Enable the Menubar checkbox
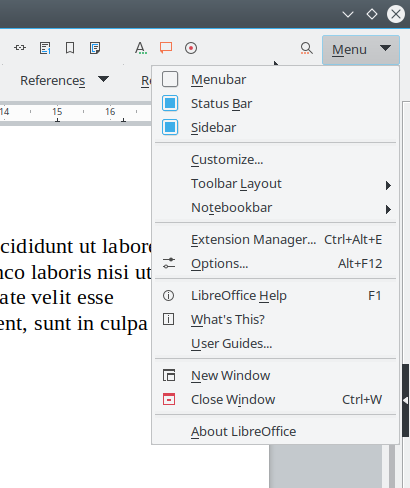The image size is (410, 488). [x=170, y=79]
